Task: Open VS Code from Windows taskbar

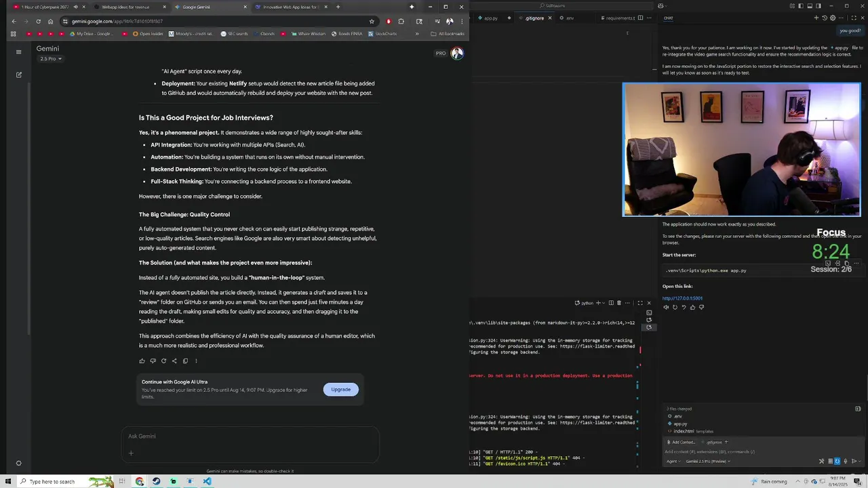Action: coord(207,481)
